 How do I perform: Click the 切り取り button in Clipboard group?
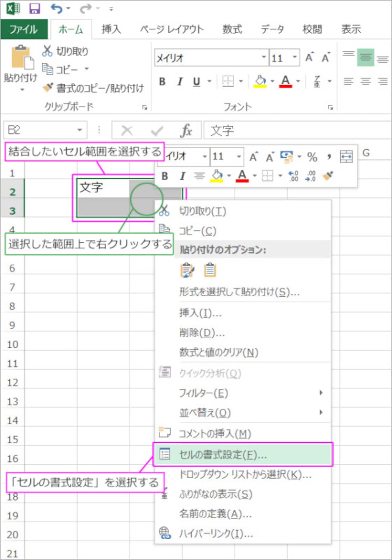(x=65, y=51)
